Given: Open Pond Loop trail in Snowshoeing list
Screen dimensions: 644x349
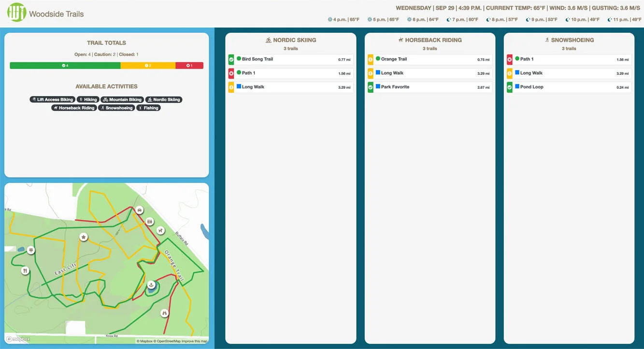Looking at the screenshot, I should coord(569,87).
